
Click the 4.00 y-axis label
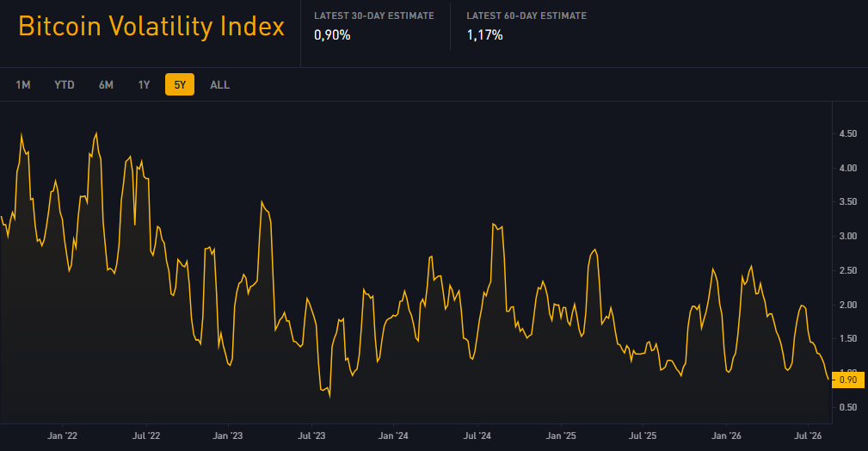pos(848,168)
